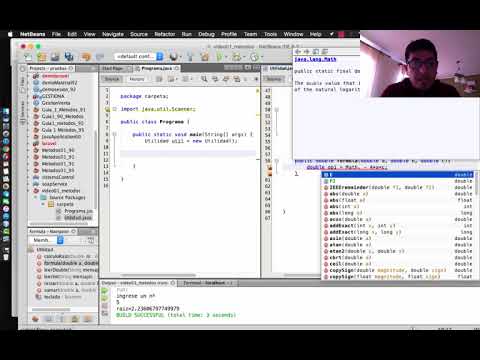Select the red laravel project
Image resolution: width=480 pixels, height=360 pixels.
click(x=49, y=143)
